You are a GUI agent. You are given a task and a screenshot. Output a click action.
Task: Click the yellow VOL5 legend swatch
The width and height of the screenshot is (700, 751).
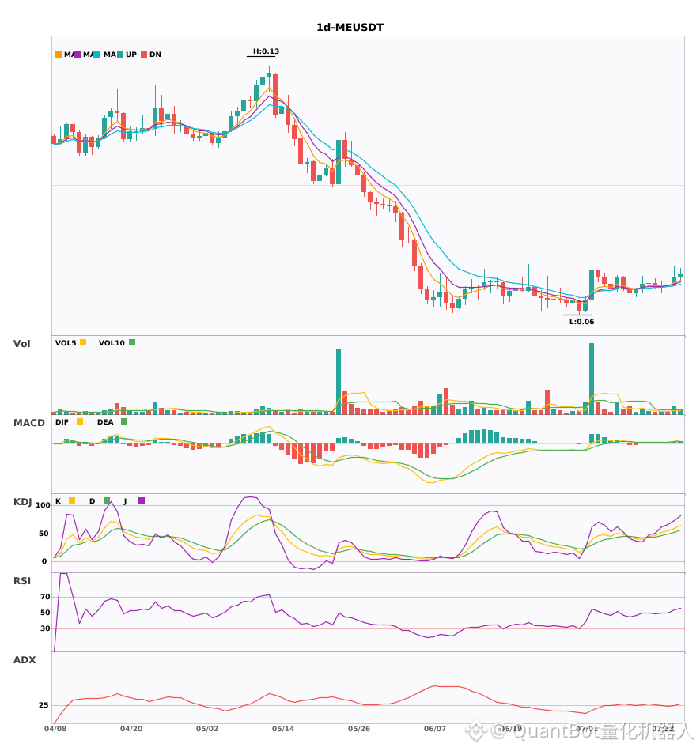83,342
